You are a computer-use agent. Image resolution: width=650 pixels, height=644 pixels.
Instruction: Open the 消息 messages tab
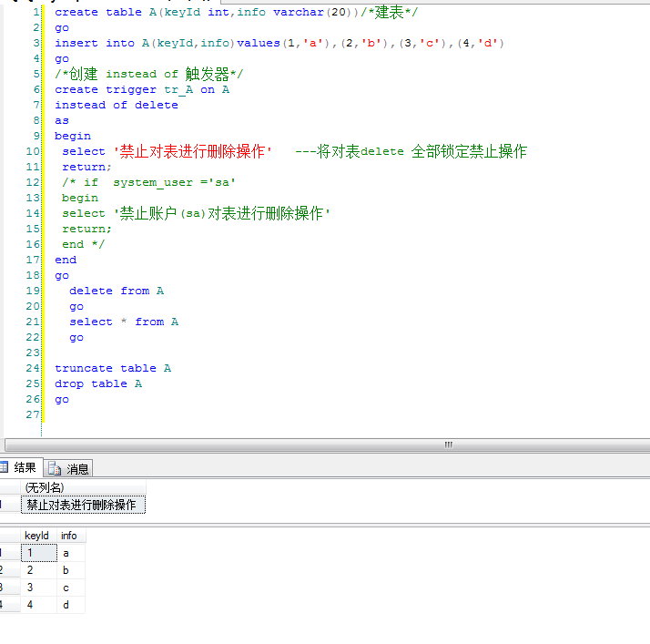[x=68, y=468]
